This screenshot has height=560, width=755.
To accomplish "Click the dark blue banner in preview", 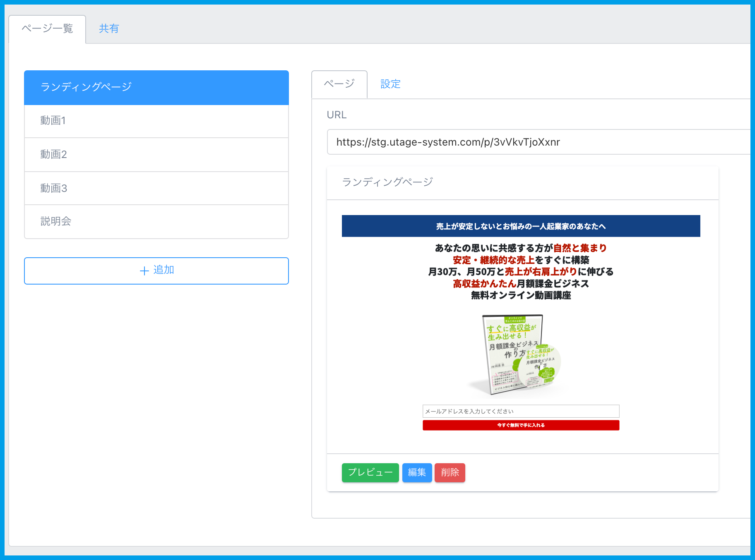I will click(x=521, y=226).
